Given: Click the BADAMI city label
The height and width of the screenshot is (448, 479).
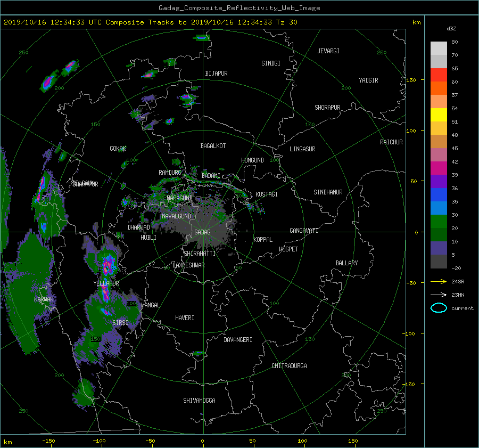Looking at the screenshot, I should 211,176.
